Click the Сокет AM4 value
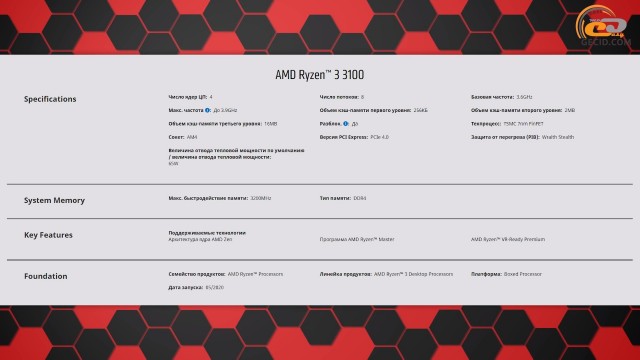 click(x=192, y=137)
